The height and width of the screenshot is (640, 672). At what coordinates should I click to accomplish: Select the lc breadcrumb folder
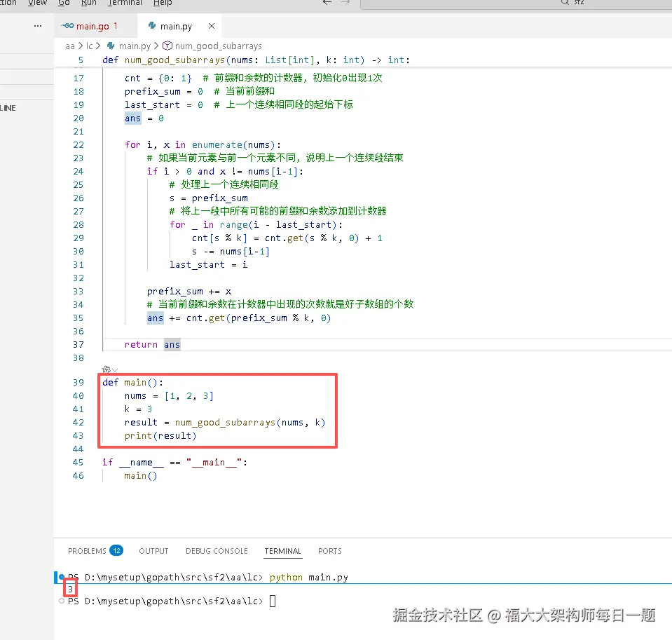[x=89, y=46]
